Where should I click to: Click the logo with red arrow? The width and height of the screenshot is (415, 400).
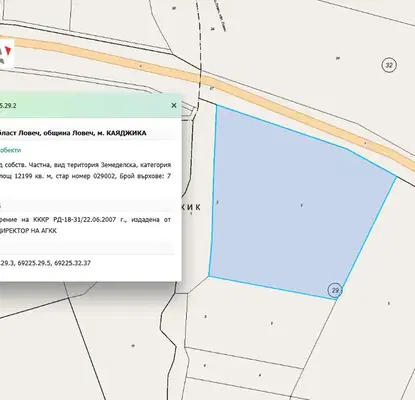(x=6, y=53)
